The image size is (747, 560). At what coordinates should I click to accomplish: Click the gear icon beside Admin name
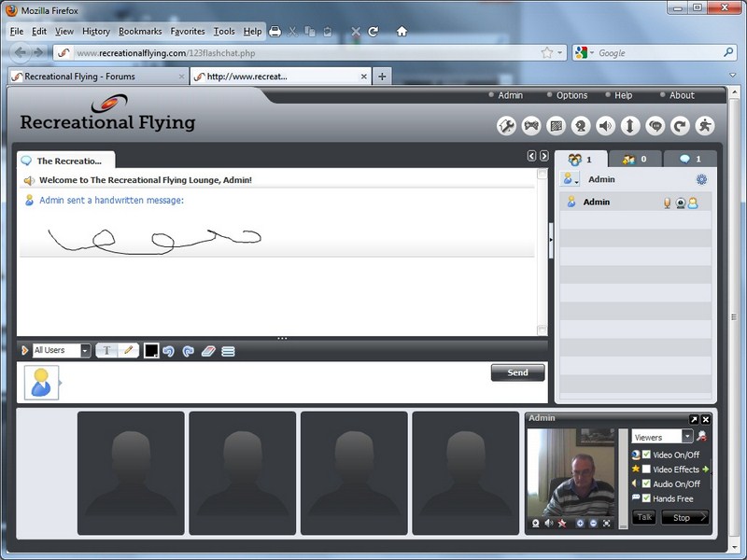pos(701,179)
